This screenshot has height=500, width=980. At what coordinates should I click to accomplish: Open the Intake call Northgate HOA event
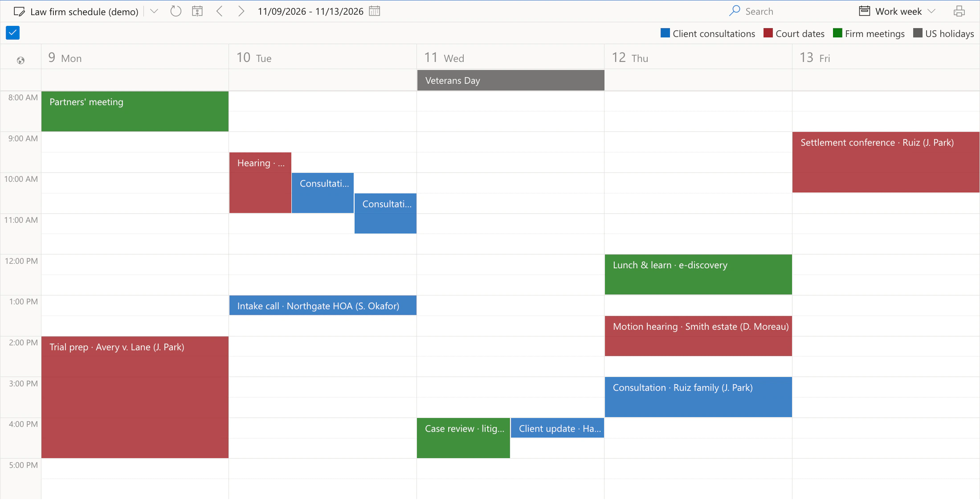[x=323, y=306]
